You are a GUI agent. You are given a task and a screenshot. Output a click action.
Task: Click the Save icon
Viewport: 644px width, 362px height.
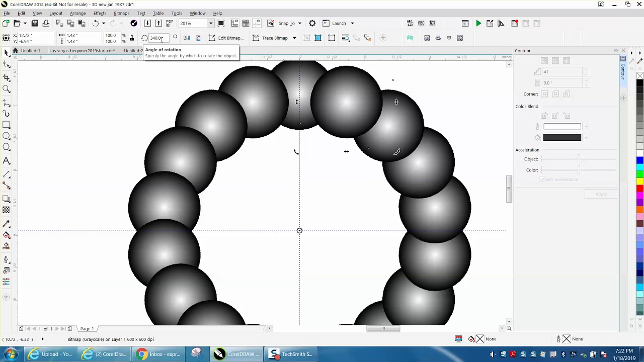click(x=35, y=23)
